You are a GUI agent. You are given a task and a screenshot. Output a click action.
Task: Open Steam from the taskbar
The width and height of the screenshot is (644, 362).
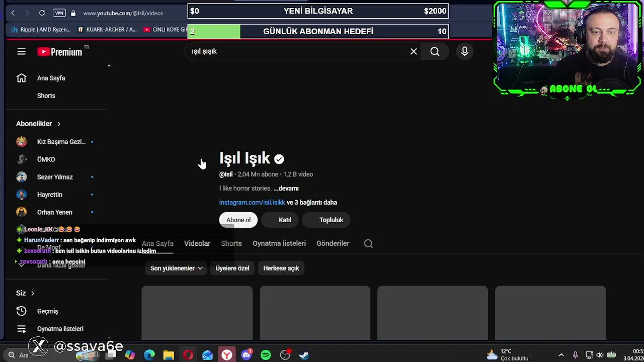[304, 355]
